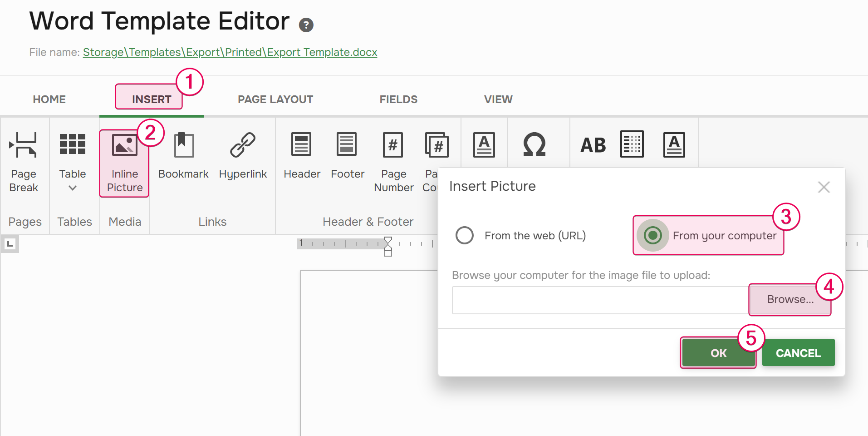Insert a Footer
This screenshot has height=436, width=868.
348,156
